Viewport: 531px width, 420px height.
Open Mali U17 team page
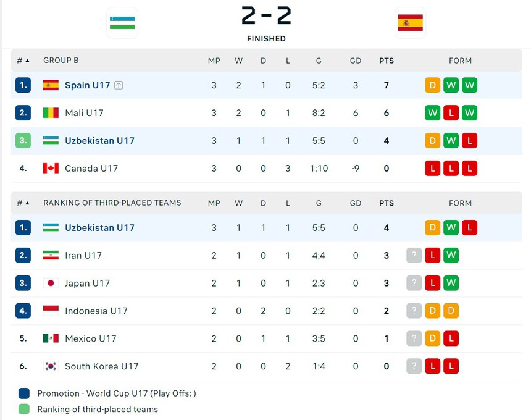pyautogui.click(x=84, y=113)
